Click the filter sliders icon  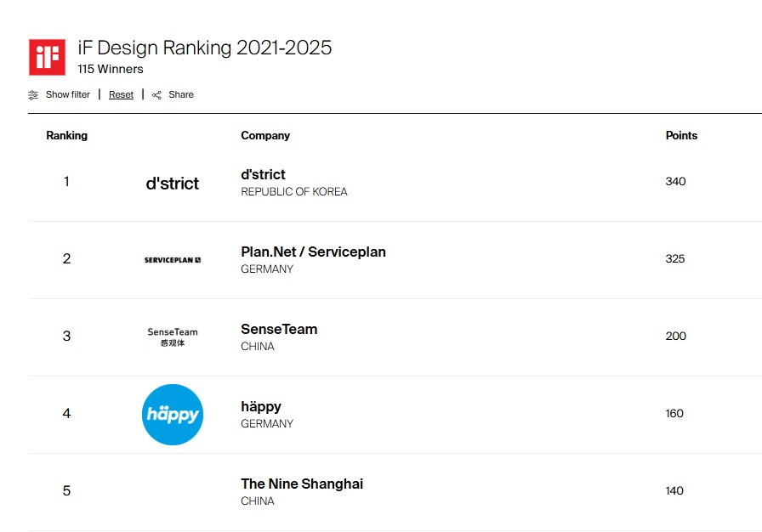(x=33, y=95)
